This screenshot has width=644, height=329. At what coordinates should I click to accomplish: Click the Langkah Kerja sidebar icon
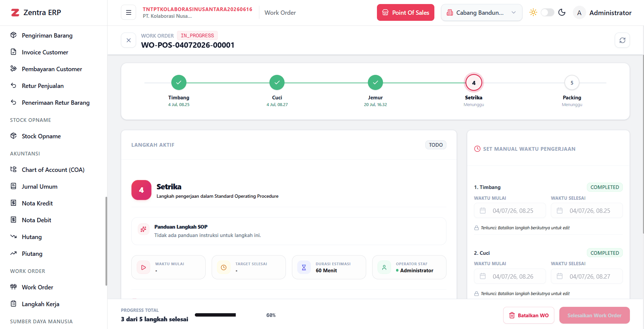(x=13, y=303)
